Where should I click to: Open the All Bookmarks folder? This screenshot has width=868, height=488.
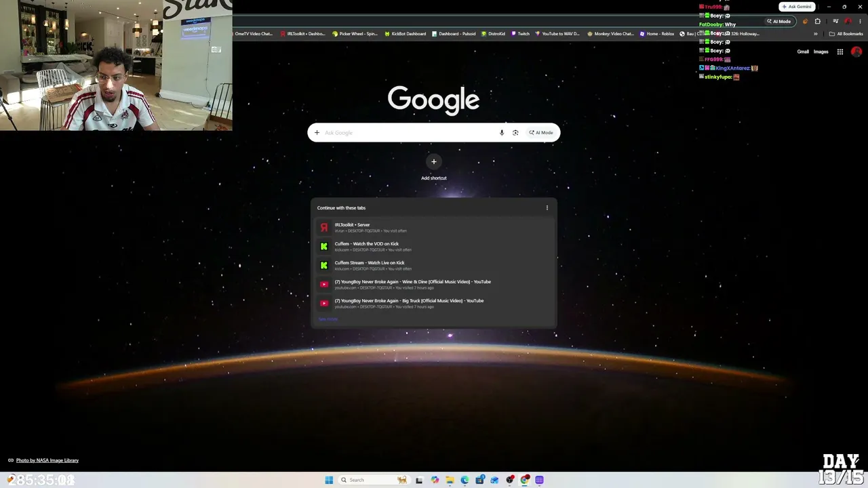pyautogui.click(x=846, y=34)
